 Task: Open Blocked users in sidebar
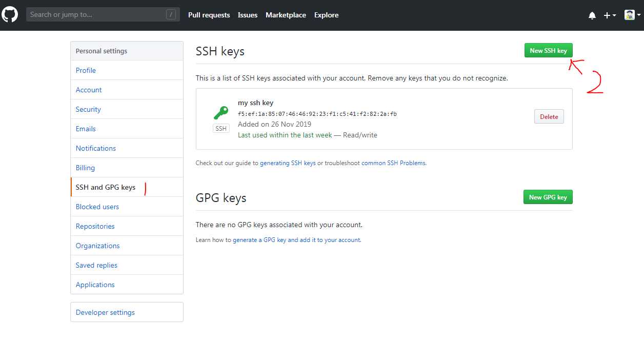pyautogui.click(x=127, y=207)
